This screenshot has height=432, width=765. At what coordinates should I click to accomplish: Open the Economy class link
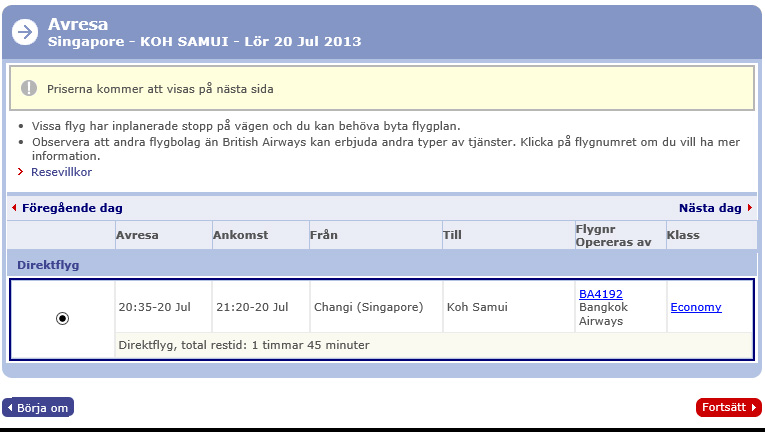695,307
